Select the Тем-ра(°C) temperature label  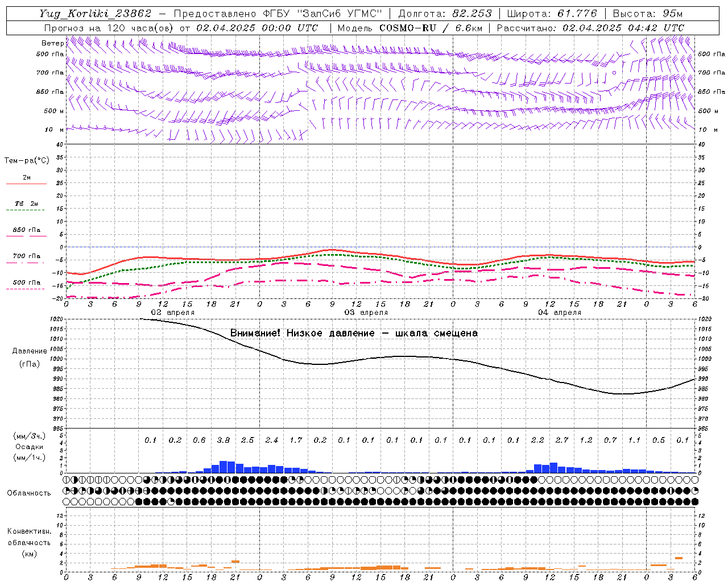[x=27, y=161]
